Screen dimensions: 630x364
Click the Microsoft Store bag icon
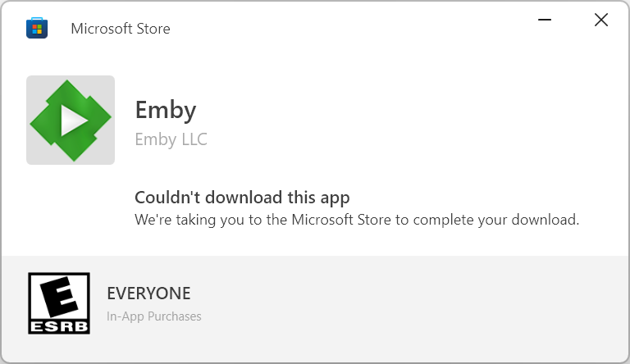pos(37,29)
